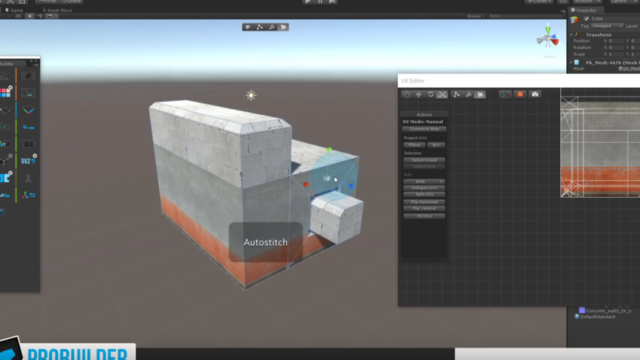Click Select Island button
Image resolution: width=640 pixels, height=360 pixels.
[424, 160]
